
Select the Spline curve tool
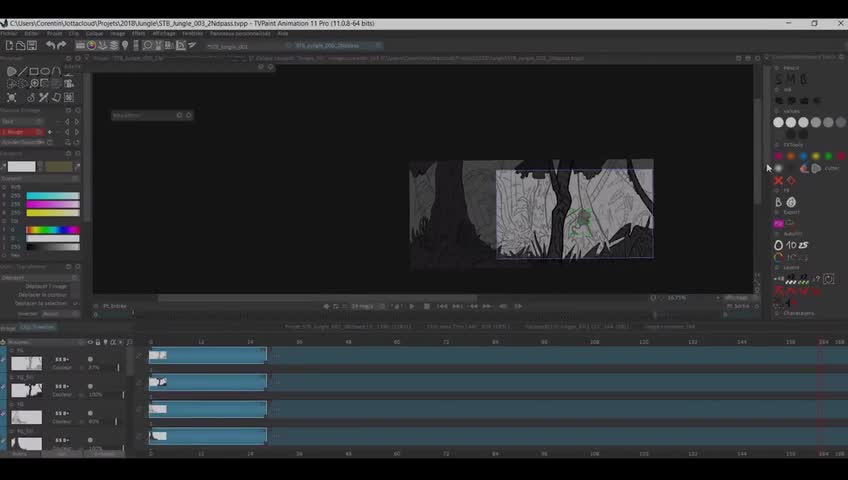[56, 71]
